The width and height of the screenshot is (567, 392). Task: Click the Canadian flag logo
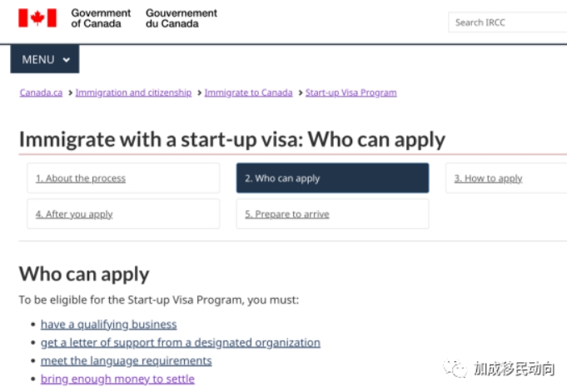click(37, 17)
